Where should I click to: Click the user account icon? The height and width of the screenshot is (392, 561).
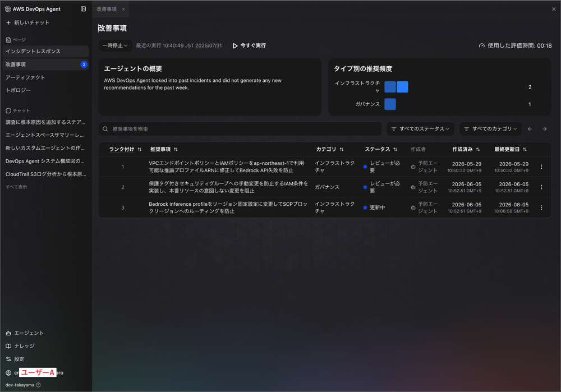[8, 373]
